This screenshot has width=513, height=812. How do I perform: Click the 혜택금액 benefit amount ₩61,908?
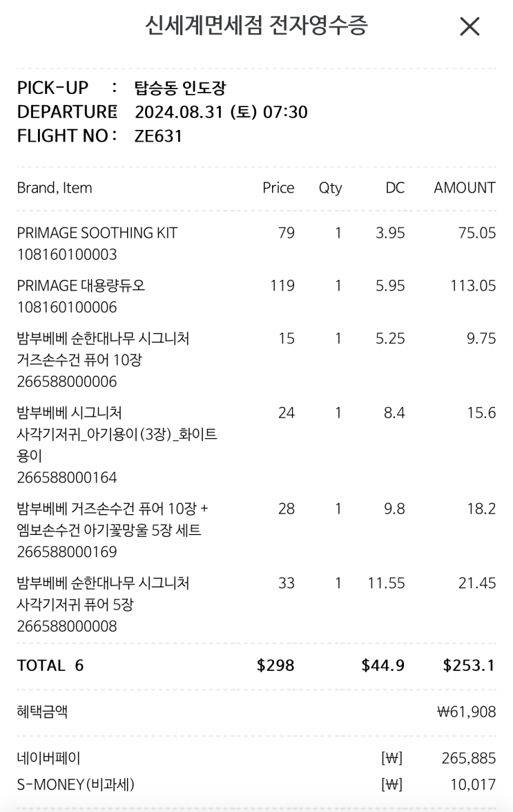coord(466,712)
